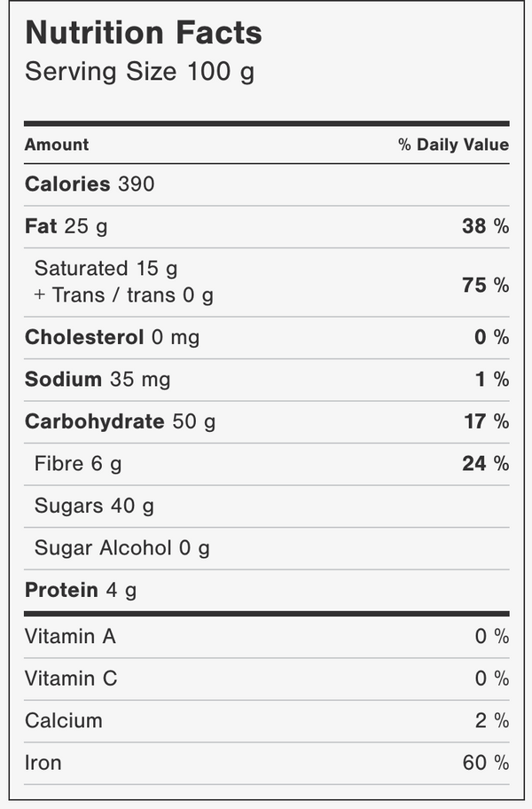The height and width of the screenshot is (809, 532).
Task: Select the Saturated 15 g line
Action: (x=106, y=269)
